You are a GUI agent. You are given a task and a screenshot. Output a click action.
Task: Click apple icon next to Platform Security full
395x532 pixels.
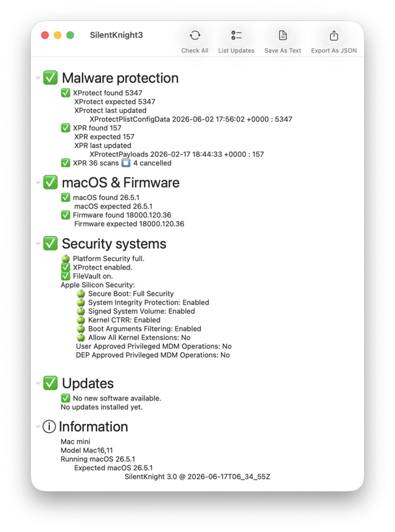65,259
